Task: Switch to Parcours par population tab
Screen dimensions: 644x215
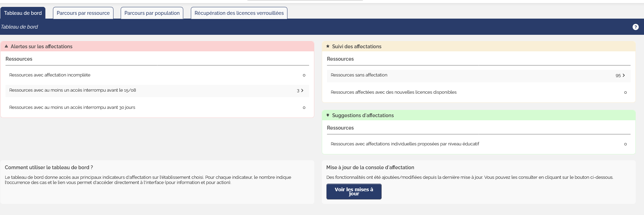Action: click(152, 13)
